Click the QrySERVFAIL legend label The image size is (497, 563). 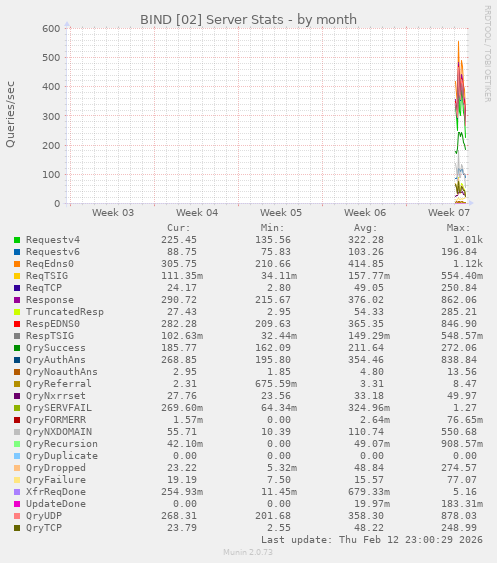(59, 408)
